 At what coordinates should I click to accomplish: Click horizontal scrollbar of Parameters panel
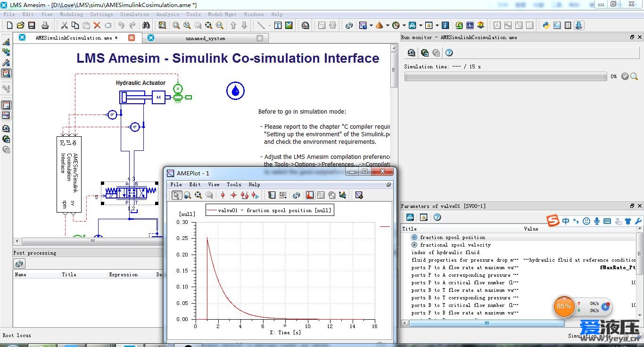pyautogui.click(x=487, y=323)
